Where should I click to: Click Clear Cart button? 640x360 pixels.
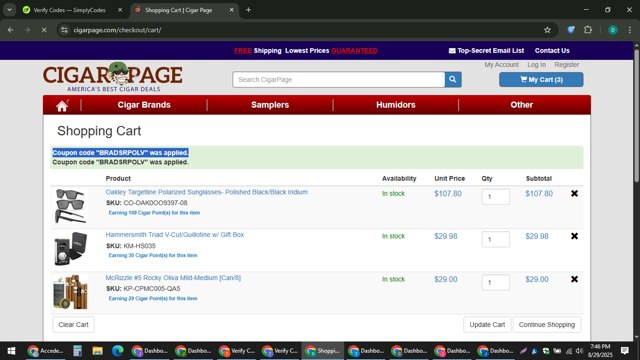73,324
